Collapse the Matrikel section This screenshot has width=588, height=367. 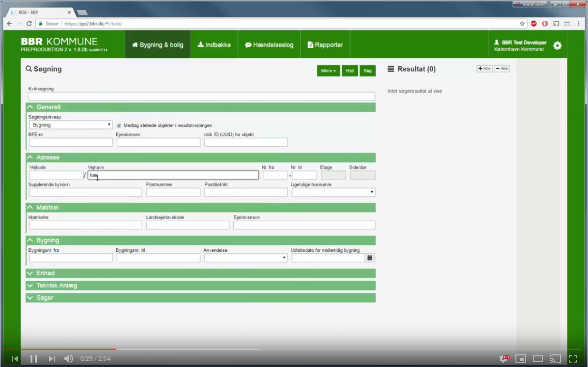point(201,207)
